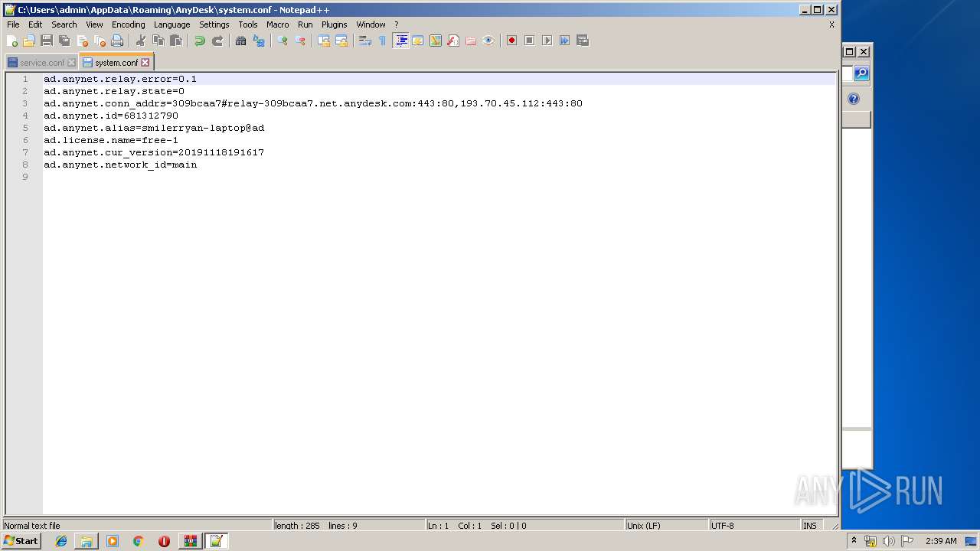Click the Close document toolbar icon
This screenshot has height=551, width=980.
coord(82,41)
